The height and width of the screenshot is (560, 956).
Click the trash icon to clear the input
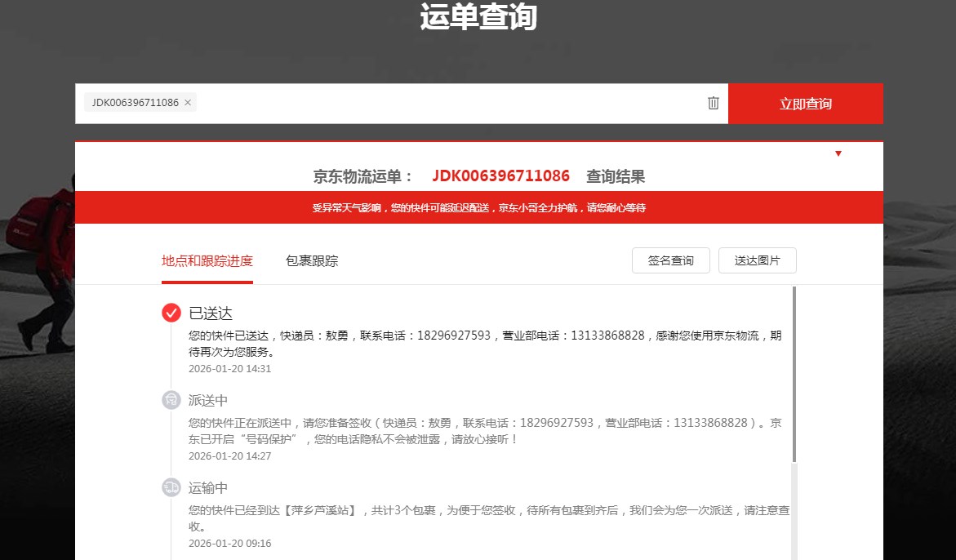click(714, 103)
